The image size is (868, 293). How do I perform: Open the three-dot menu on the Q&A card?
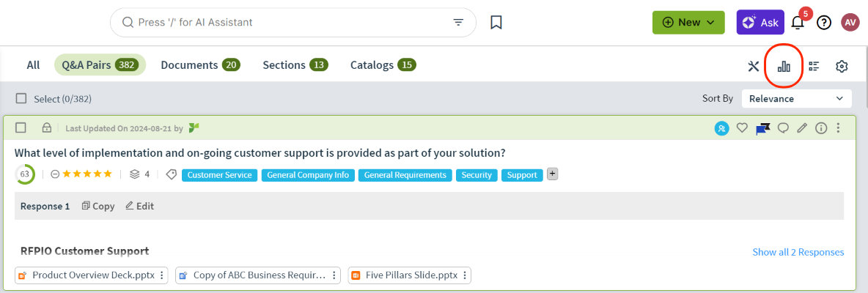tap(838, 128)
